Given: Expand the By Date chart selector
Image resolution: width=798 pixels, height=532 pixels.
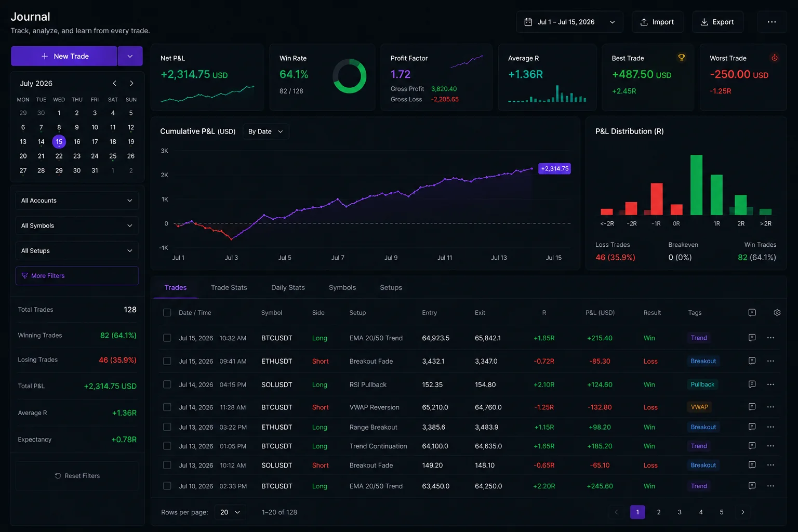Looking at the screenshot, I should coord(265,131).
